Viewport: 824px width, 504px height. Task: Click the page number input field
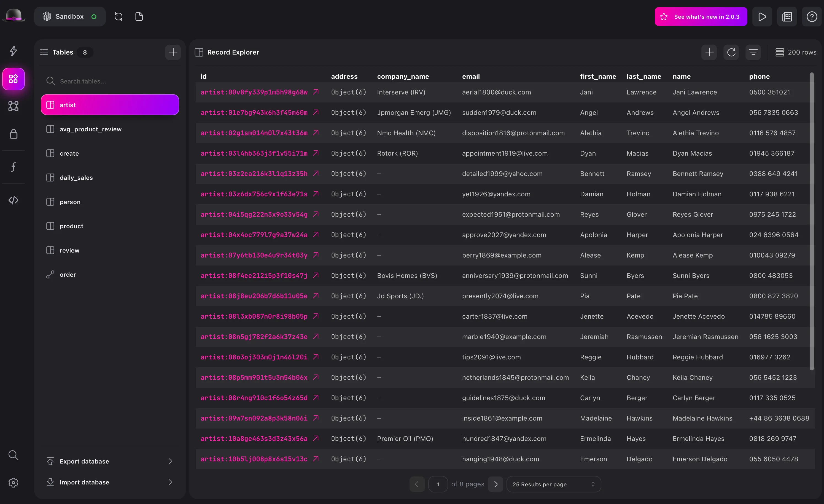point(438,484)
